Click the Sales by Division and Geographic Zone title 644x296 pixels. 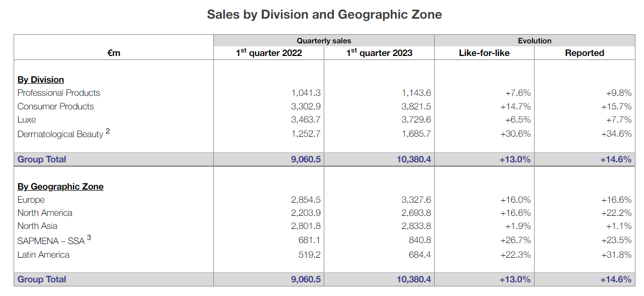point(324,15)
